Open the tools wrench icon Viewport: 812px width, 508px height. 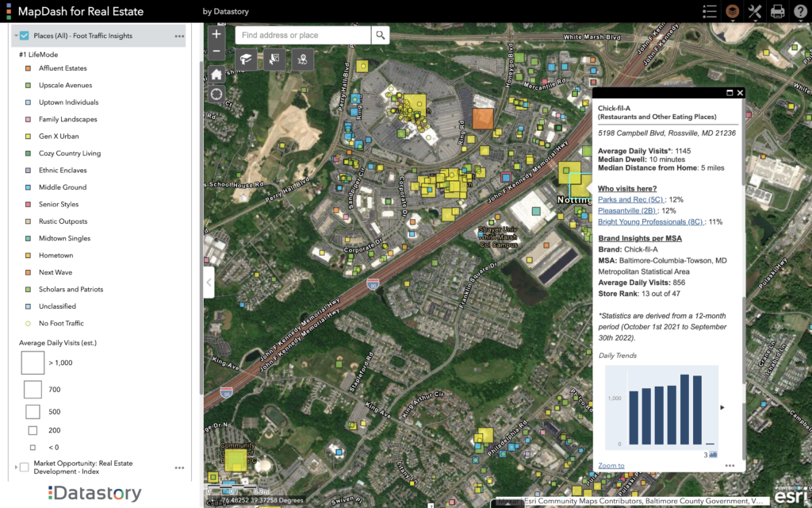pos(755,11)
